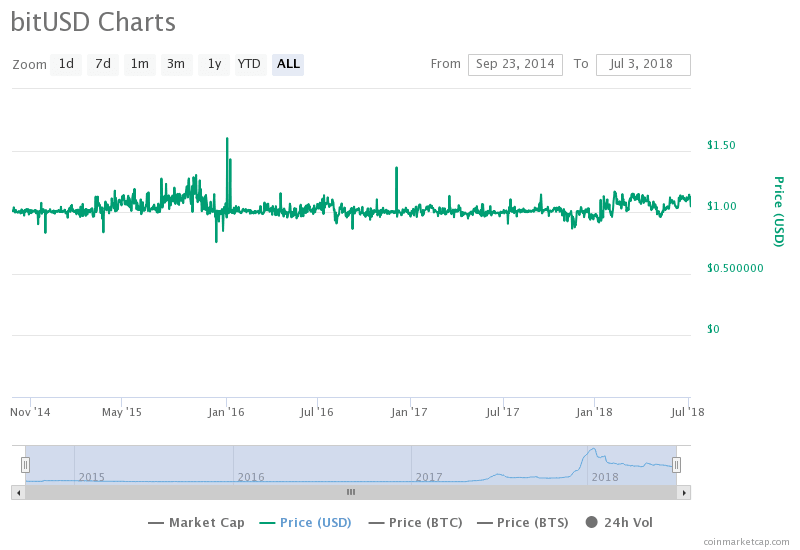Click the To date field
The height and width of the screenshot is (550, 800).
point(643,64)
